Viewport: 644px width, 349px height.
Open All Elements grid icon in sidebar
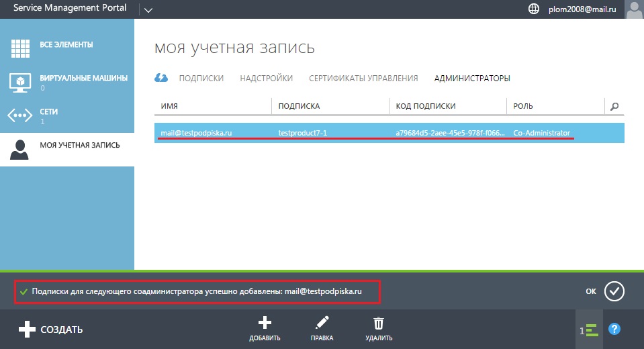tap(19, 49)
